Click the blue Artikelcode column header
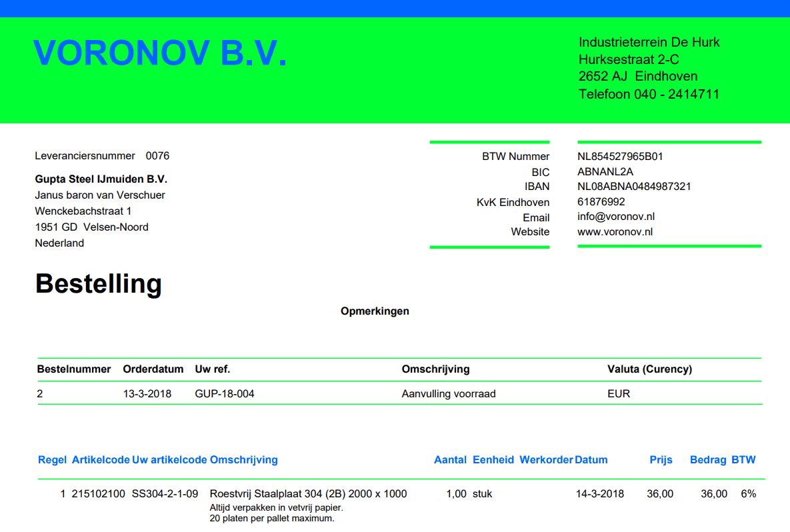Viewport: 790px width, 532px height. [x=100, y=460]
